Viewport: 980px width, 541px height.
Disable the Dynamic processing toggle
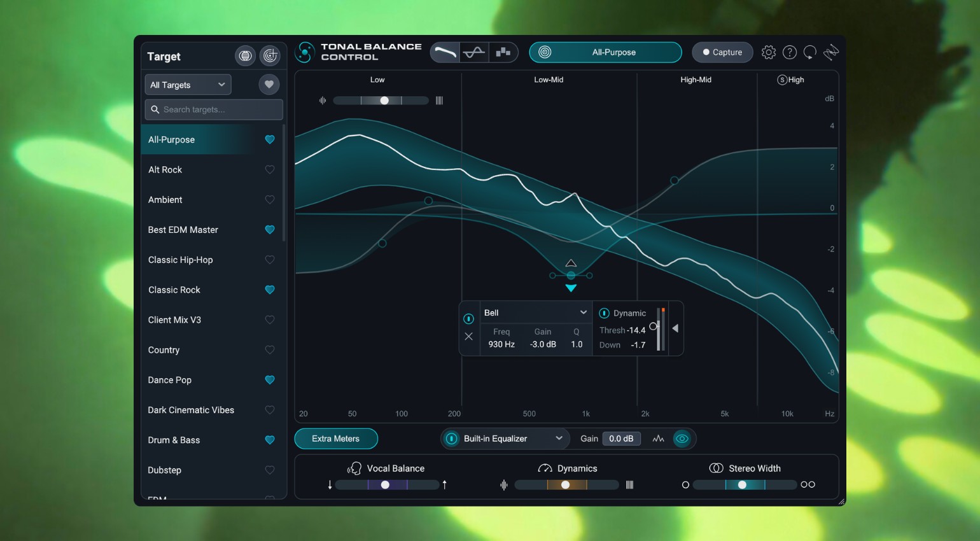tap(604, 313)
